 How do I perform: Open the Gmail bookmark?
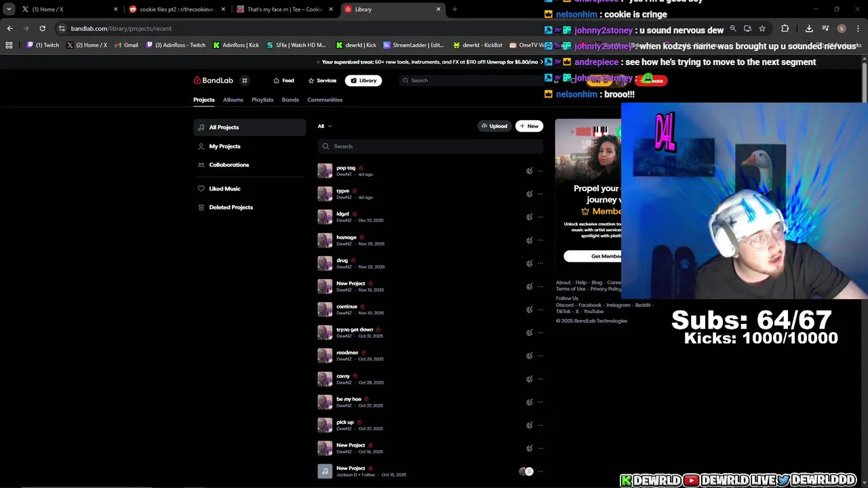point(126,45)
